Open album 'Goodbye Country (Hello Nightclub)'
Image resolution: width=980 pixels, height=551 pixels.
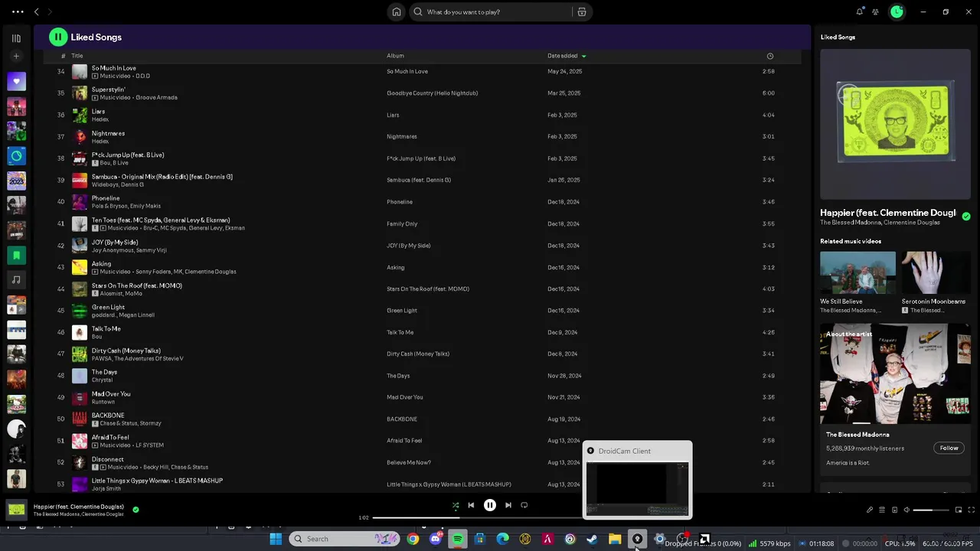tap(432, 93)
